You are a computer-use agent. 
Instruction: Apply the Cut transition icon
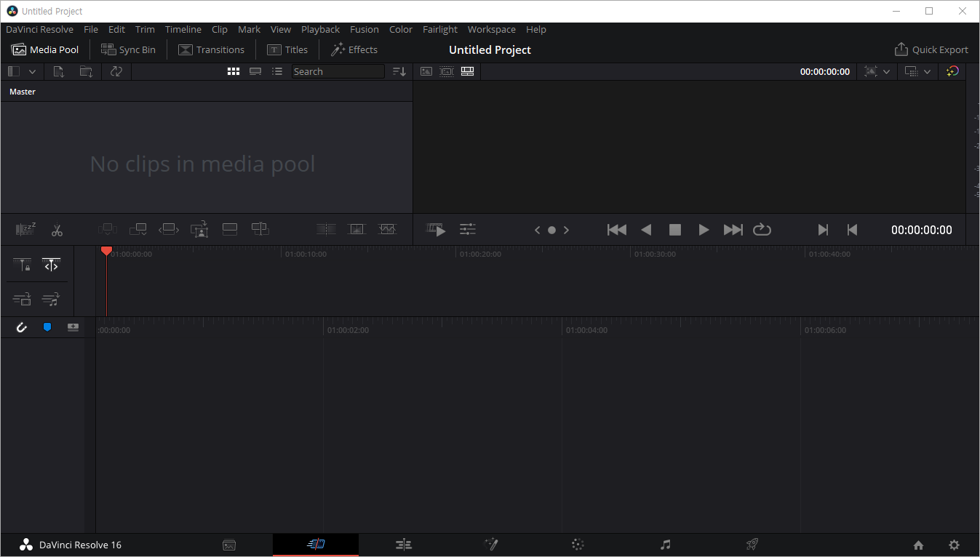[326, 230]
